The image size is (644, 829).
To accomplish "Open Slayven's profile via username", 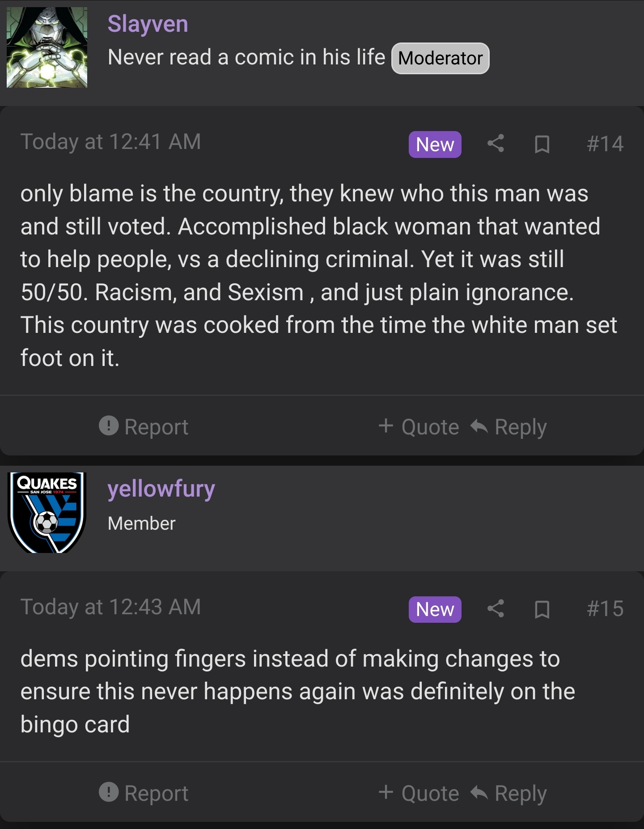I will tap(148, 24).
